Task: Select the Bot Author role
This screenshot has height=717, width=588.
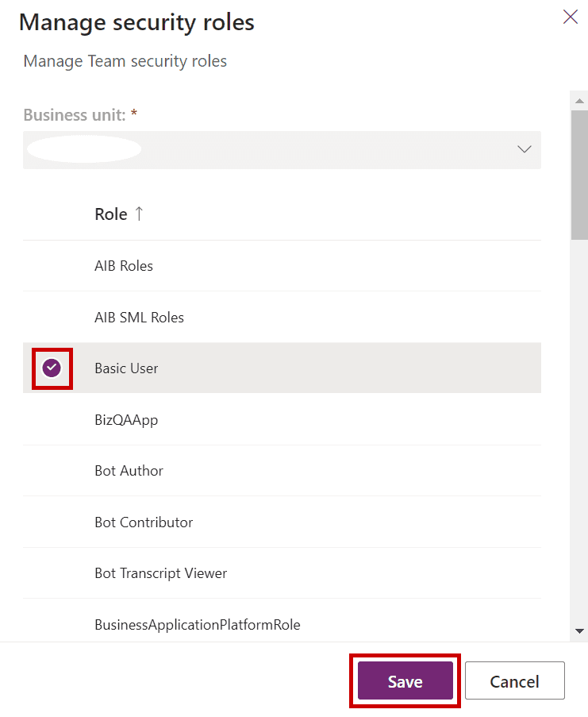Action: pos(282,471)
